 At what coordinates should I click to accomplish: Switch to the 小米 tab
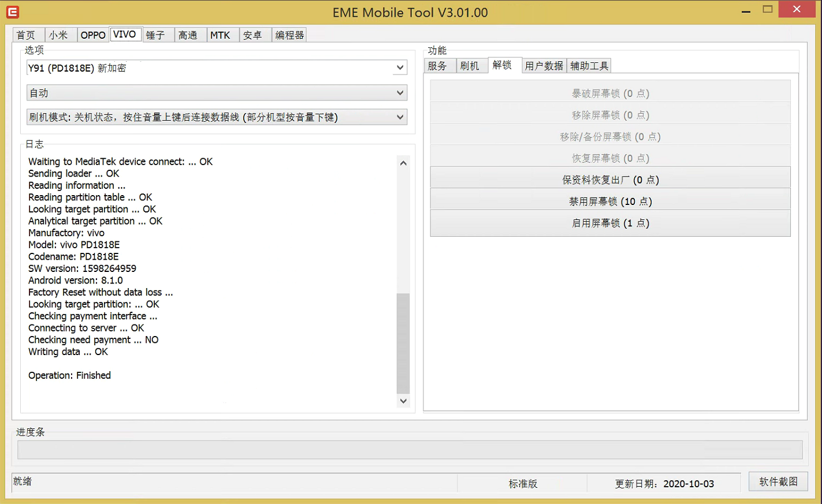61,35
